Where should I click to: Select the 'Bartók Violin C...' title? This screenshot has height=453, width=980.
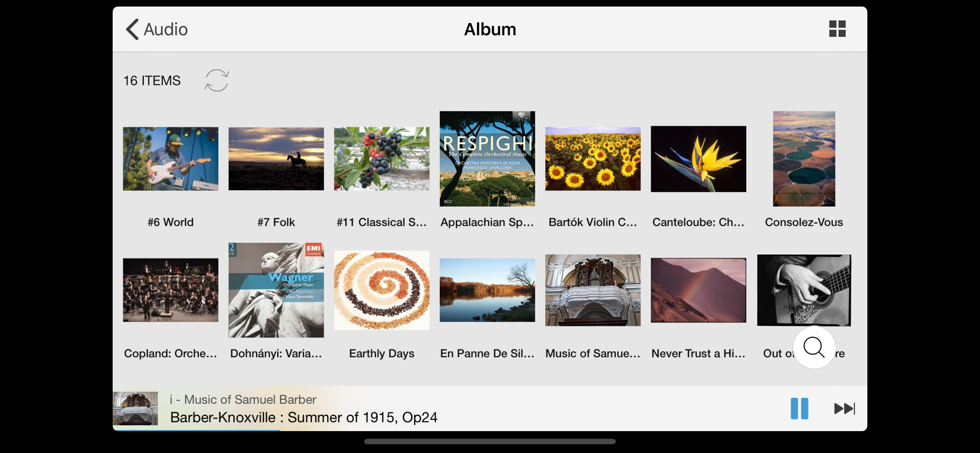click(x=593, y=222)
